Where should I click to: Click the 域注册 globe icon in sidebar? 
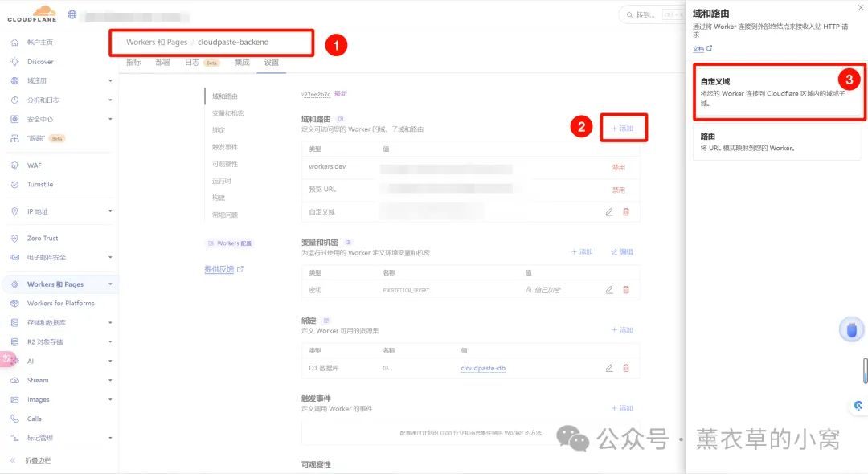tap(15, 81)
